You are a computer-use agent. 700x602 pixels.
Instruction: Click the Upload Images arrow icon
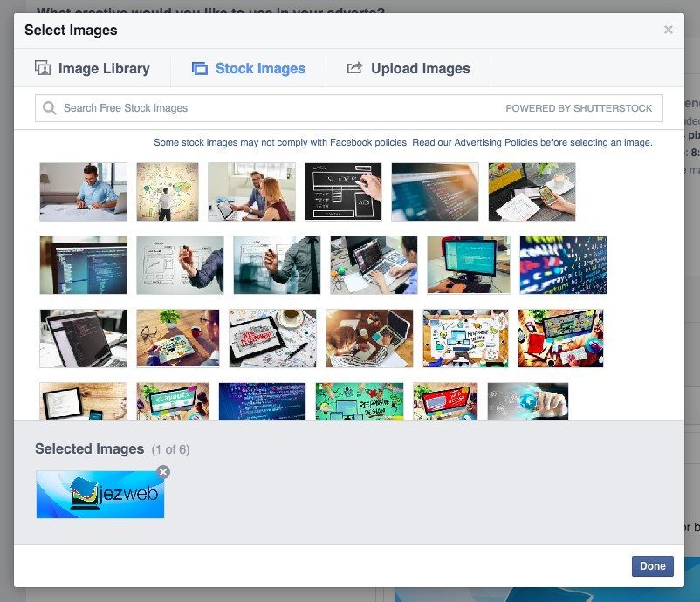click(x=357, y=68)
